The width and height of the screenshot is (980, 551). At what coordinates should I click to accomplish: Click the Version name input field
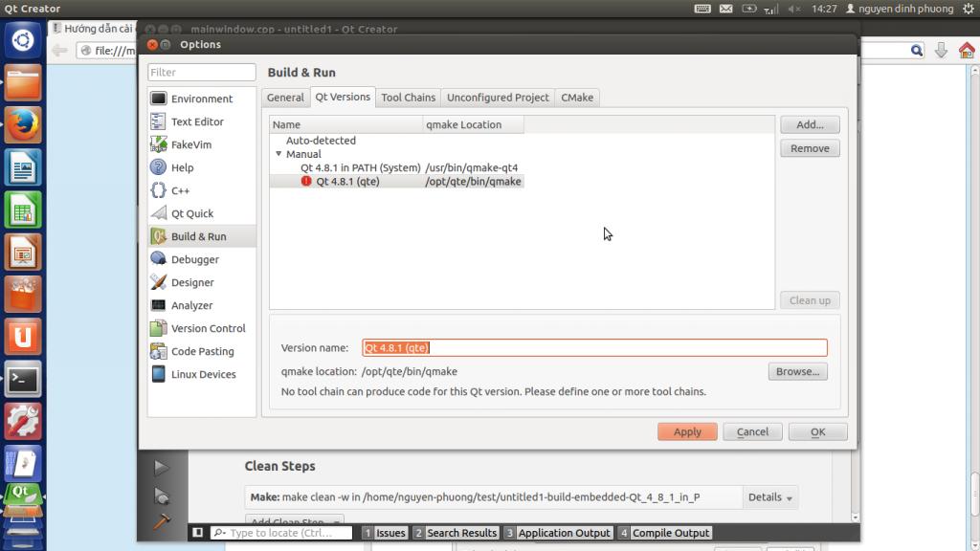point(594,347)
